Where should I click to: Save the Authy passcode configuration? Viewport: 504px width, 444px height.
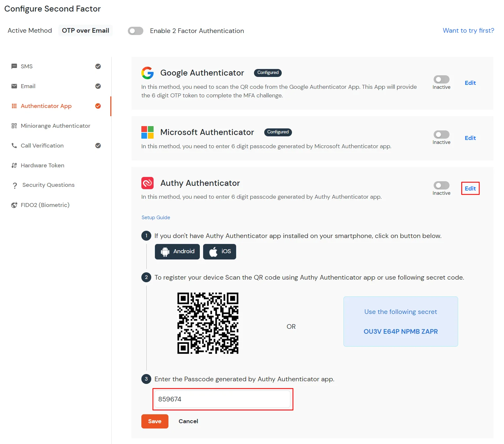pos(155,421)
